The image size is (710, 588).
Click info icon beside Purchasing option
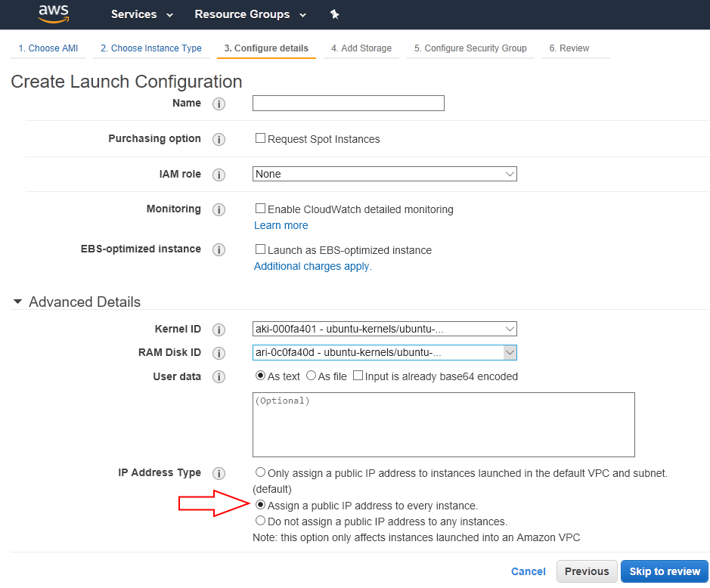click(219, 139)
